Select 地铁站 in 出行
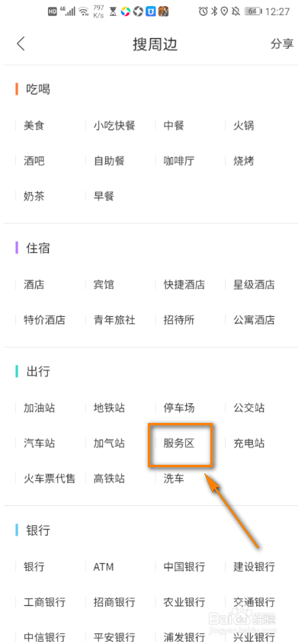 109,408
